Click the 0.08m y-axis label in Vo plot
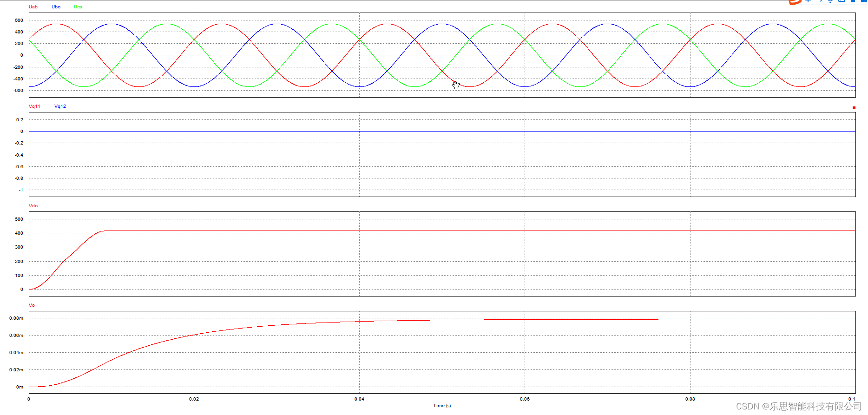The height and width of the screenshot is (415, 868). (16, 318)
